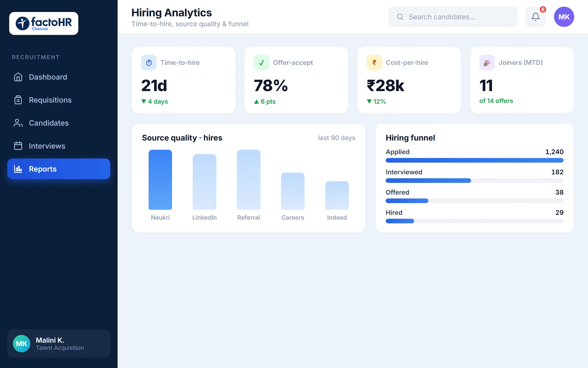Click the RECRUITMENT section label
The width and height of the screenshot is (588, 368).
[x=36, y=57]
